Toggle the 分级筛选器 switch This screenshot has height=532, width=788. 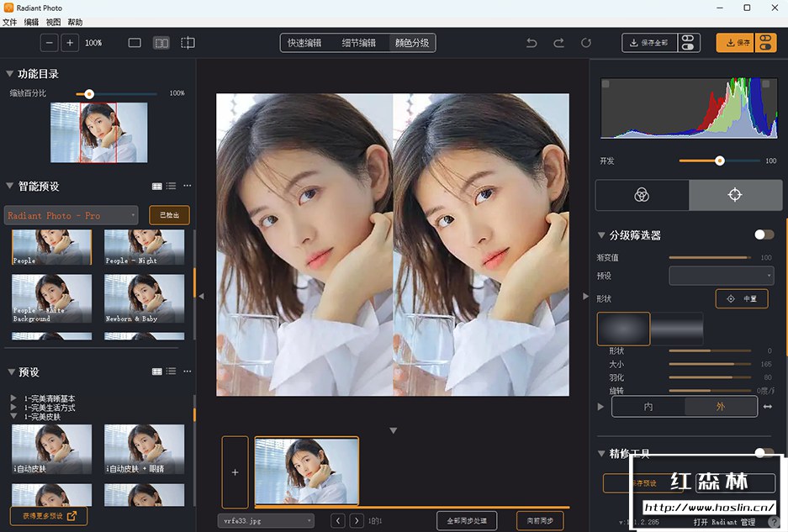pyautogui.click(x=764, y=235)
